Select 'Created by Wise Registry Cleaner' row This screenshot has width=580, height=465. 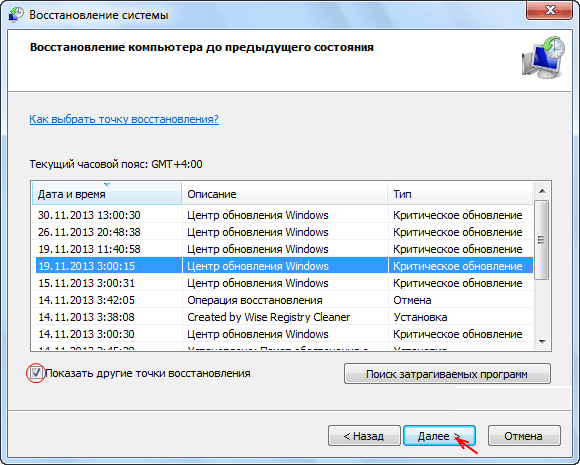[x=283, y=317]
